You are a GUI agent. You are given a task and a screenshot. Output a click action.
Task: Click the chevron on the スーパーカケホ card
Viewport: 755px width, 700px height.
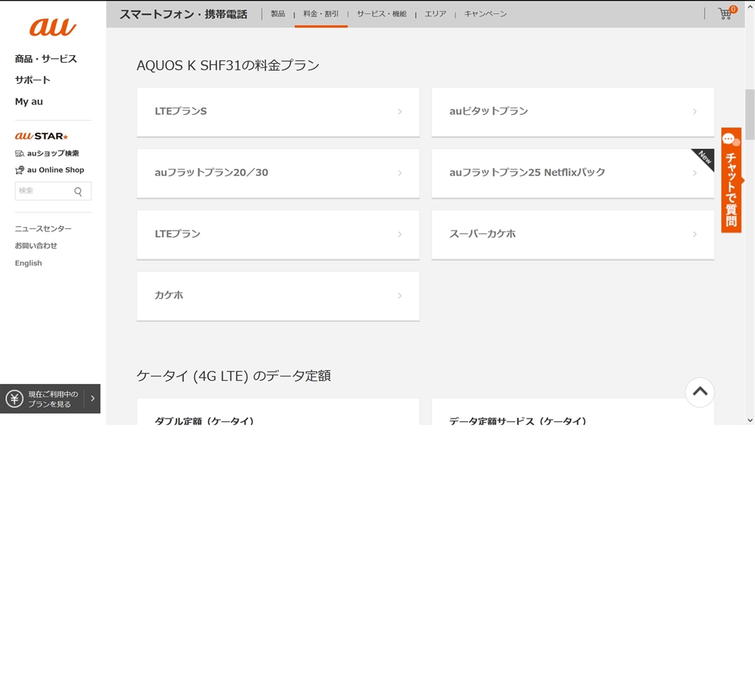[695, 234]
